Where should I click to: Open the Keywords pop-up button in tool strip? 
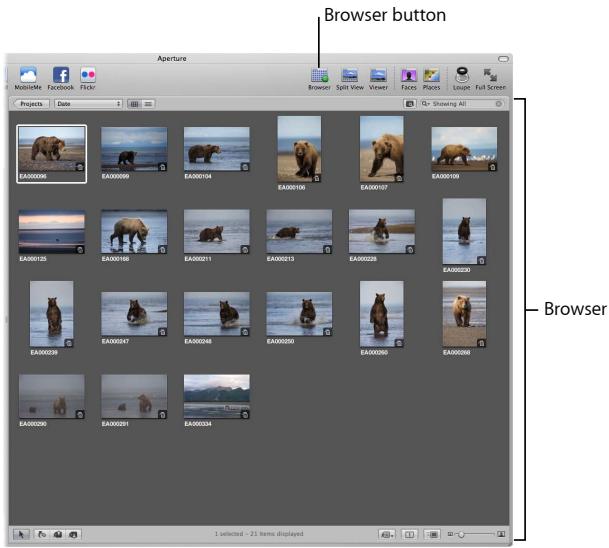(387, 534)
